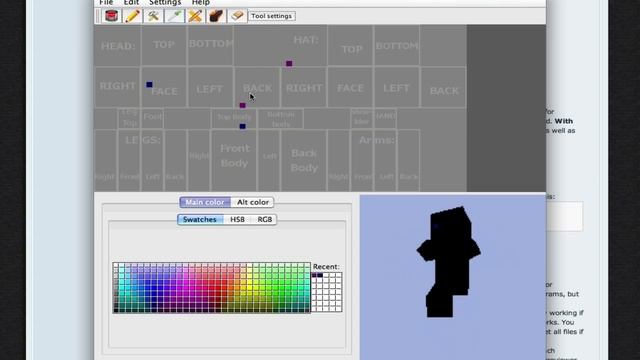Click the purple pixel beside HAT label
Screen dimensions: 640x360
[x=289, y=63]
